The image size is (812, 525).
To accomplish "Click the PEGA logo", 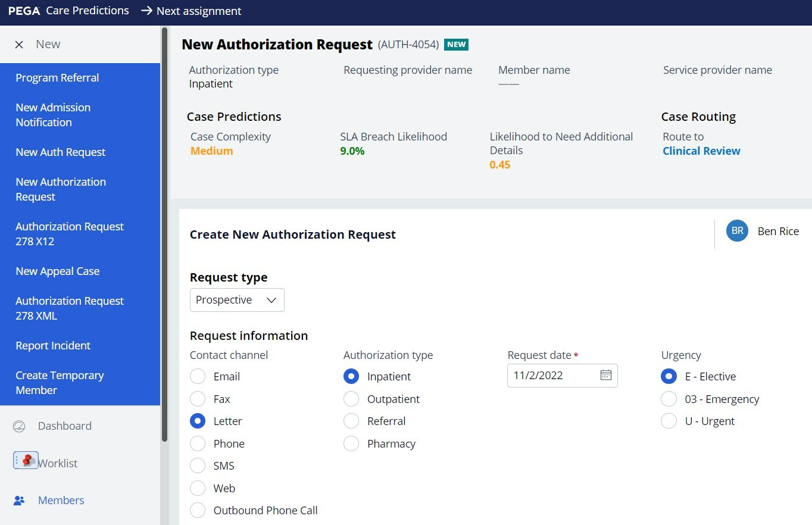I will point(24,11).
